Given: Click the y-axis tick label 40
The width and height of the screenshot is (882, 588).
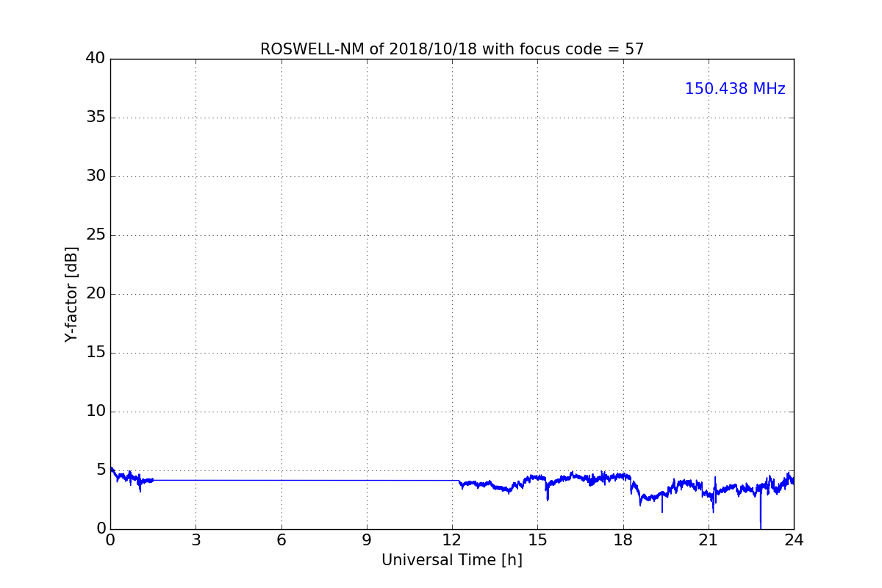Looking at the screenshot, I should [96, 58].
